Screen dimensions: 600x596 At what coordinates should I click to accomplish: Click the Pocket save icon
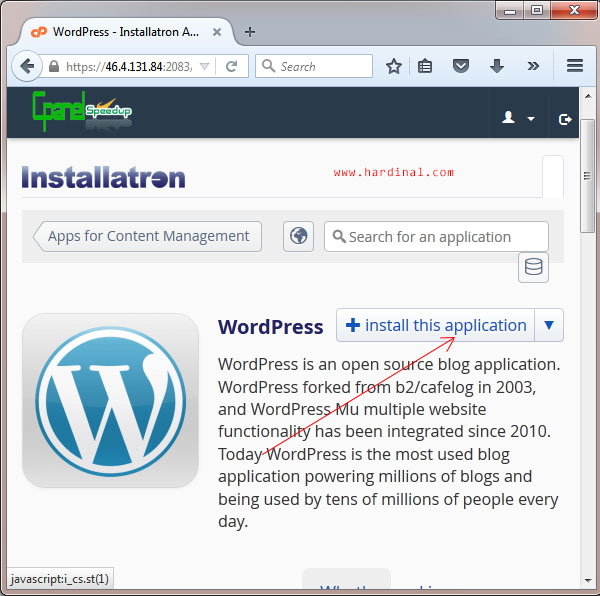(461, 67)
